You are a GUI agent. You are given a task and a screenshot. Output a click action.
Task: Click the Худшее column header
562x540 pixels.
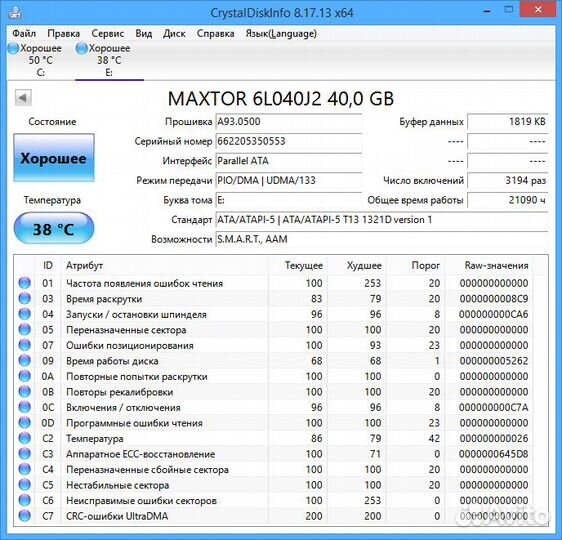tap(357, 266)
